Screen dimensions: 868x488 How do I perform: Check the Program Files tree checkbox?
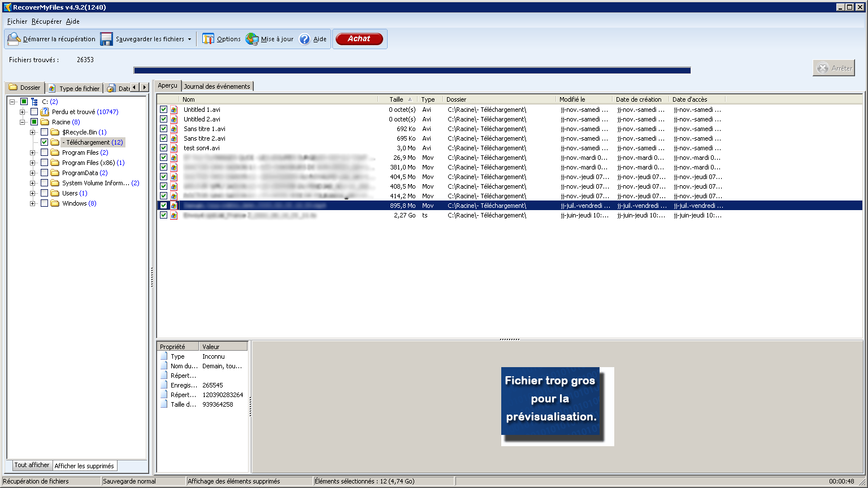44,152
